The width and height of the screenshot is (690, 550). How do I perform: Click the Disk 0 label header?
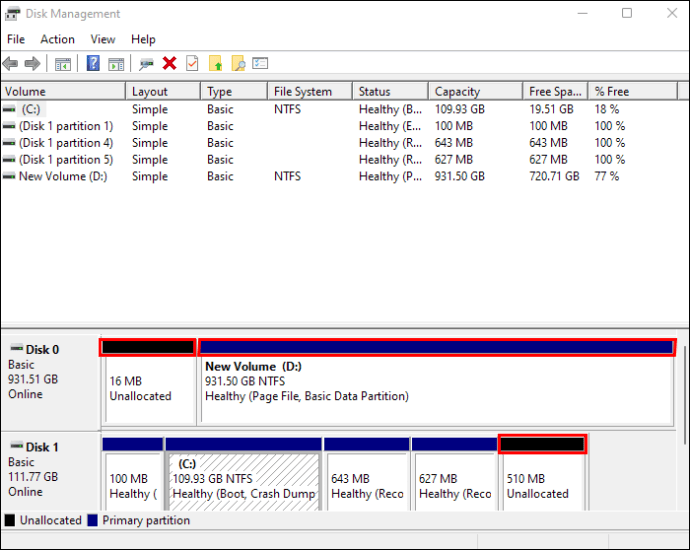(42, 349)
